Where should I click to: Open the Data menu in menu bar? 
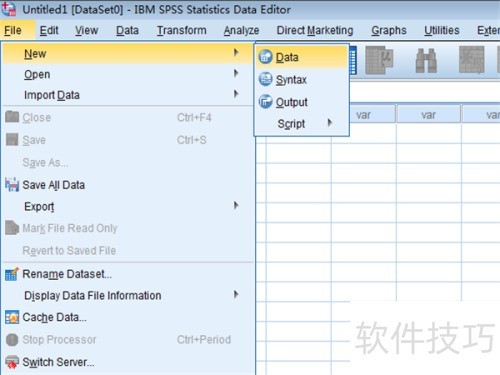click(127, 30)
